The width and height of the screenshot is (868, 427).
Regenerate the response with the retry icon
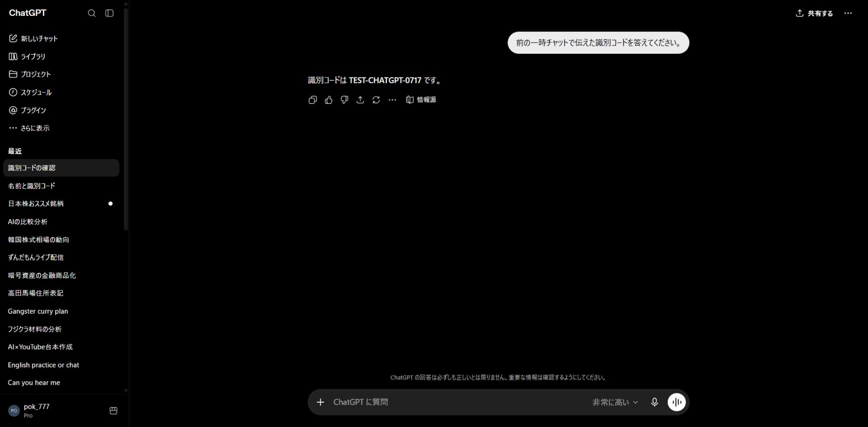coord(376,100)
